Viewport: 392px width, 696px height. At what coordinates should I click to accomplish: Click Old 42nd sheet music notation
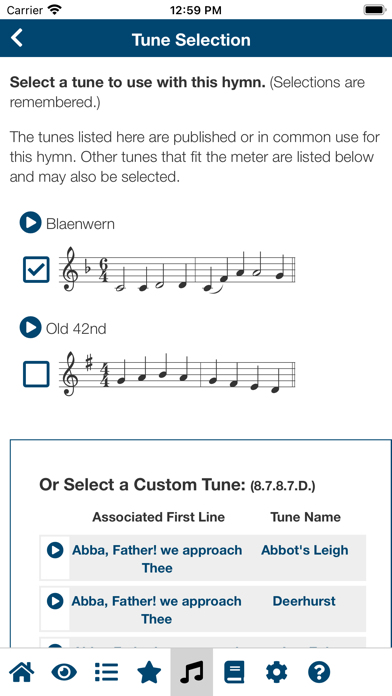point(177,374)
